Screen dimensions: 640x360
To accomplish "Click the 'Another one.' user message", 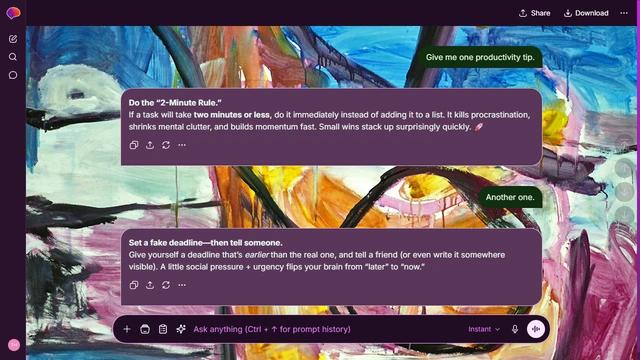I will coord(510,197).
